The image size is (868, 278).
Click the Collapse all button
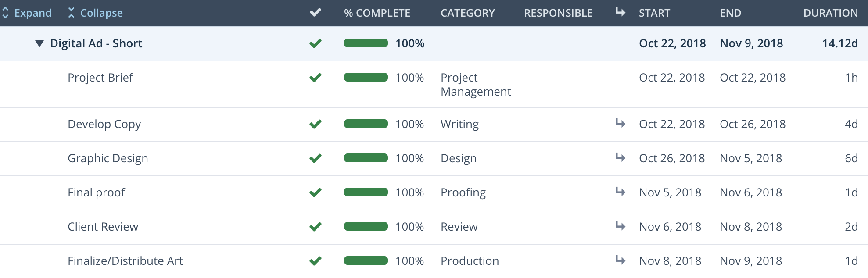[x=95, y=13]
